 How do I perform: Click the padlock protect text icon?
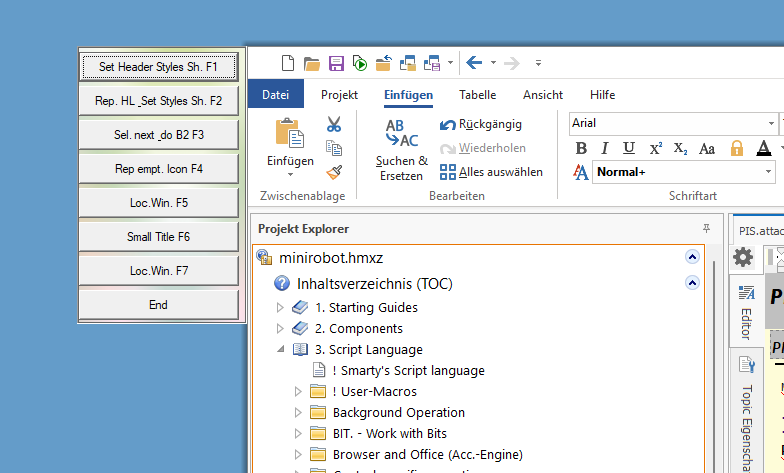[737, 148]
